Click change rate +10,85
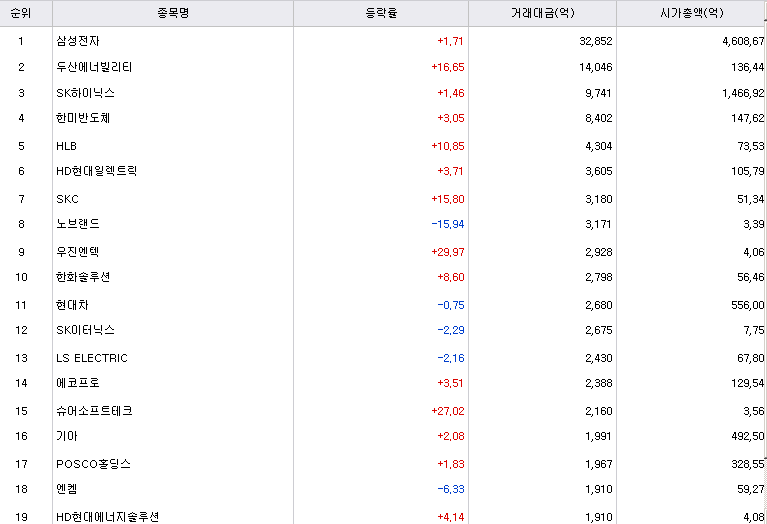Screen dimensions: 767x524 [448, 146]
